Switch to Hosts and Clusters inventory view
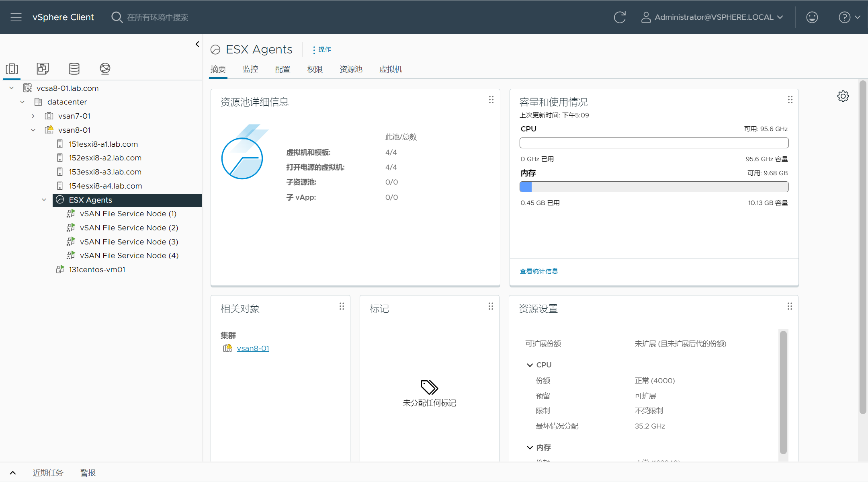This screenshot has height=482, width=868. pyautogui.click(x=12, y=69)
